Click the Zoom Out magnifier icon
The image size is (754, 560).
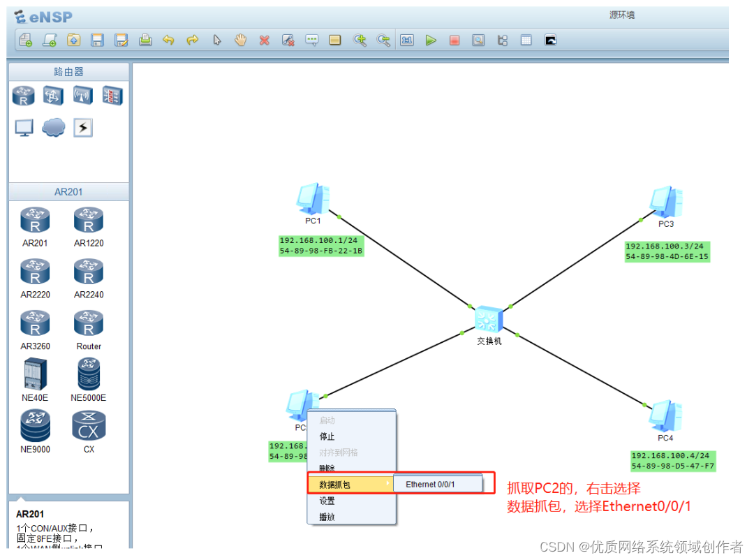pos(383,40)
